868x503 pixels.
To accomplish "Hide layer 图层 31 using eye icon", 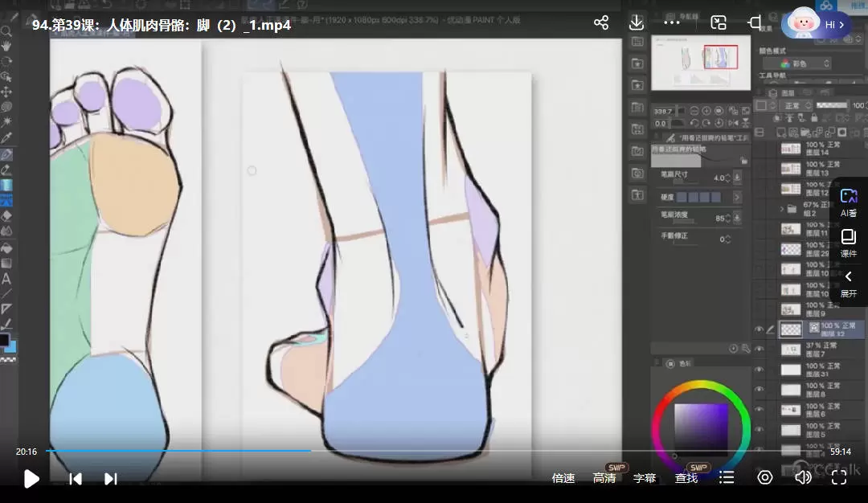I will click(x=759, y=370).
